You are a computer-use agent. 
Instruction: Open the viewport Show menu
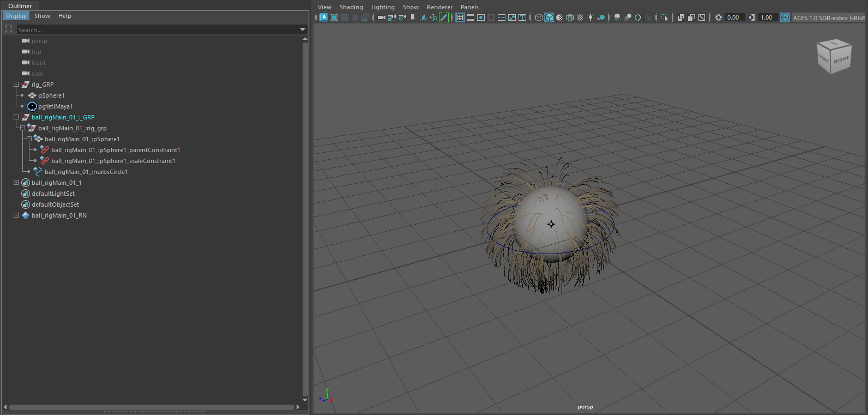pyautogui.click(x=411, y=7)
